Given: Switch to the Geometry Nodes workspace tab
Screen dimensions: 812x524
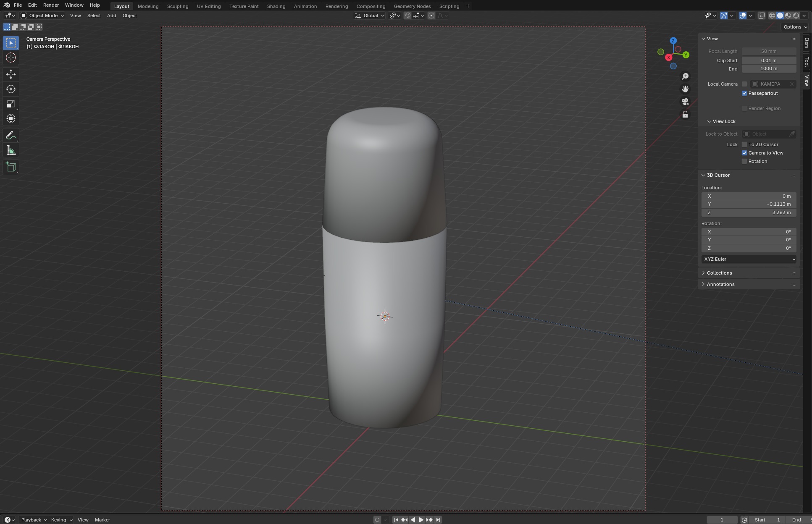Looking at the screenshot, I should (412, 6).
